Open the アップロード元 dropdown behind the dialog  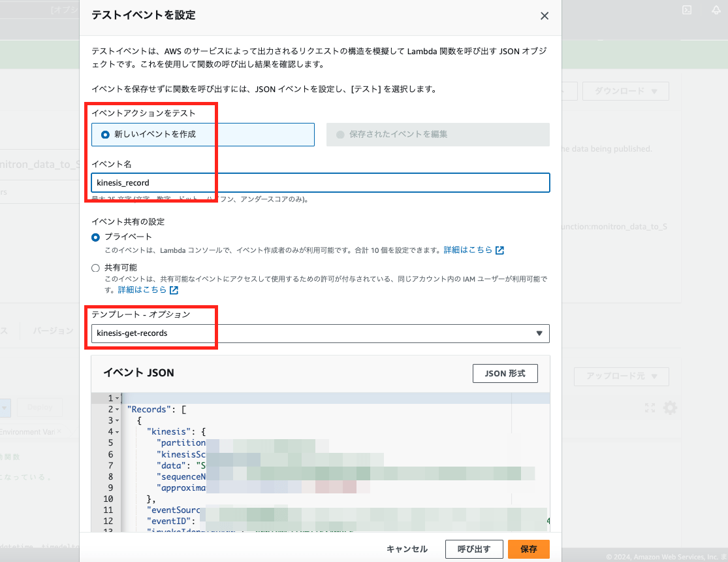click(x=622, y=376)
